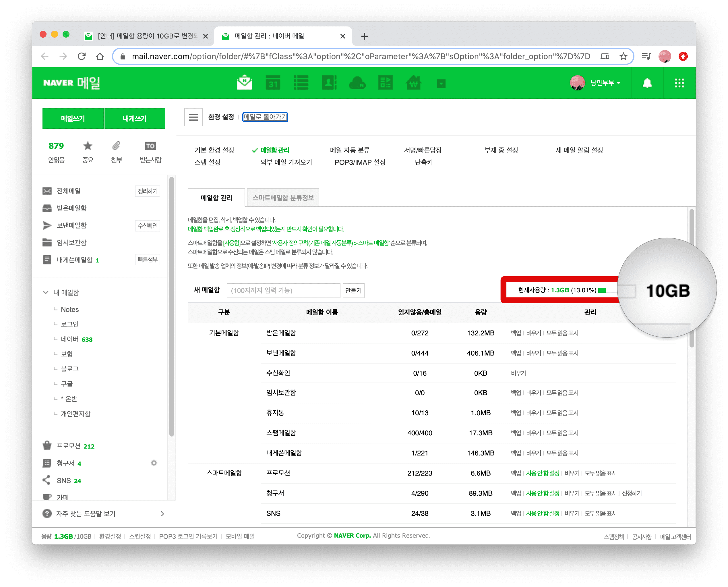Image resolution: width=728 pixels, height=587 pixels.
Task: Click the 메일쓰기 compose button
Action: (x=73, y=118)
